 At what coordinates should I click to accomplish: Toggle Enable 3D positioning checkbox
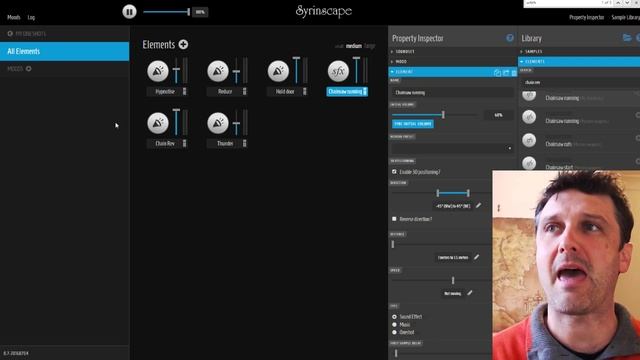(394, 172)
